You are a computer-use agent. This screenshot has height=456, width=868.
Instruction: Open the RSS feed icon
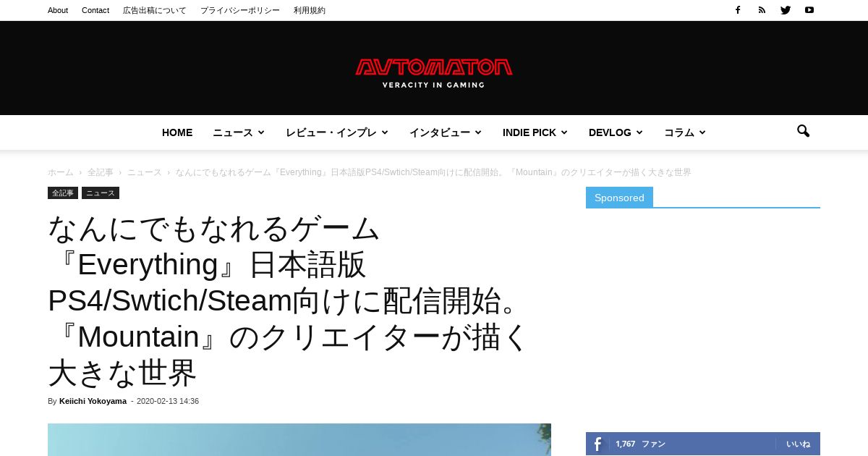click(x=762, y=10)
